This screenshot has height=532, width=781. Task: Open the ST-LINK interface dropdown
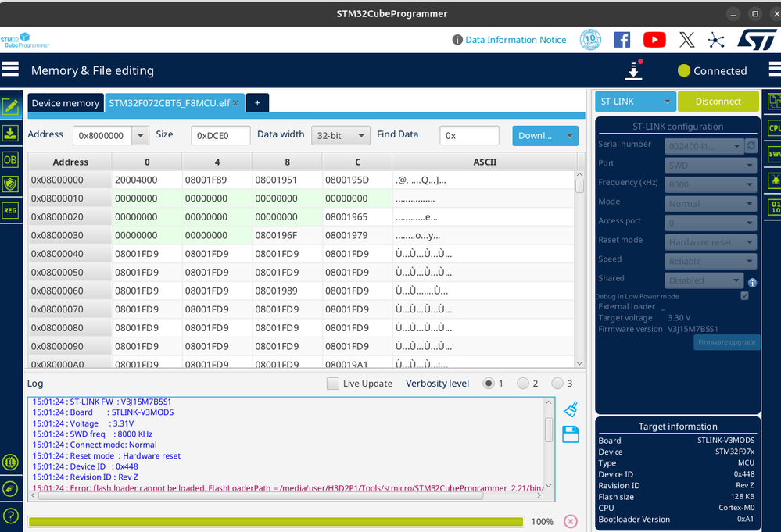(x=635, y=102)
